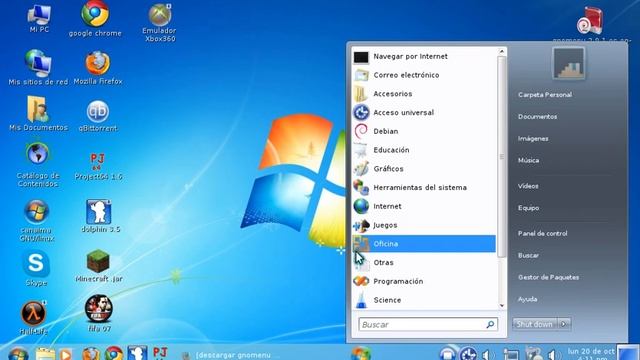Expand the Juegos category
Image resolution: width=640 pixels, height=360 pixels.
point(424,225)
